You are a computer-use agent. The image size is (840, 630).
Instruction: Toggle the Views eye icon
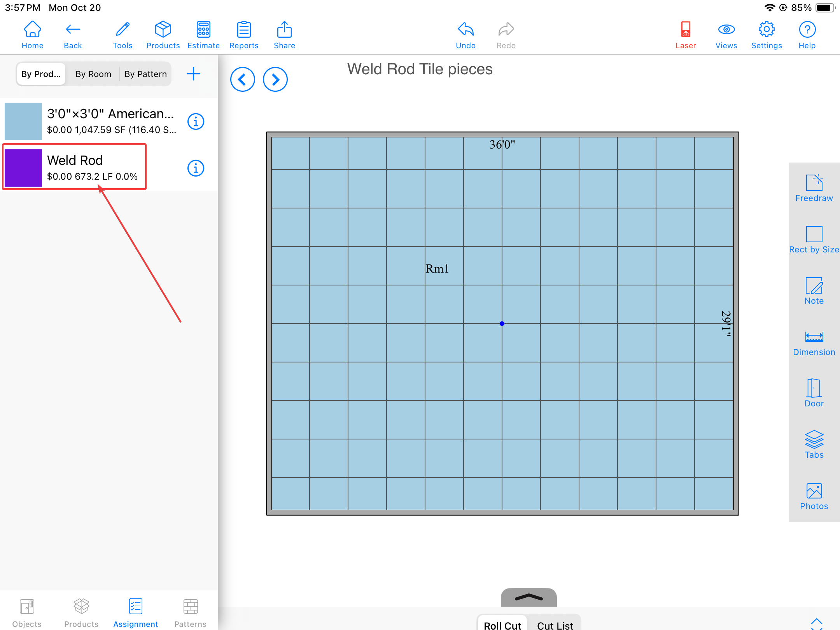click(726, 35)
